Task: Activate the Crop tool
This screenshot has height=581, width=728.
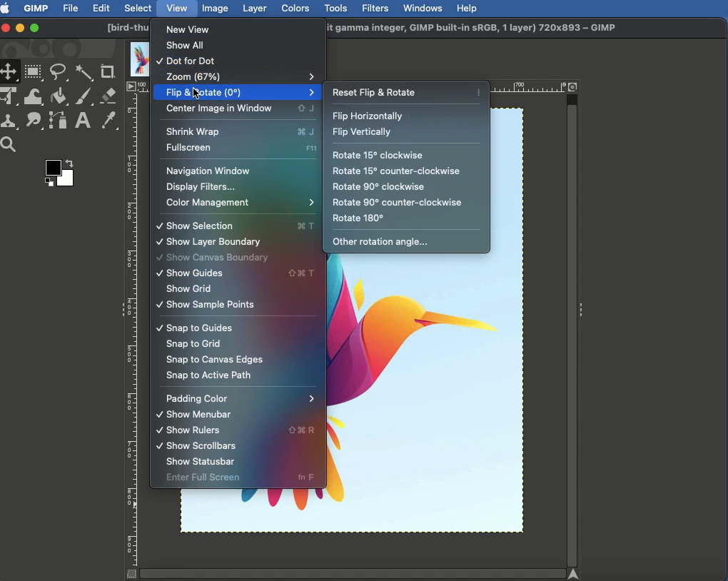Action: (x=108, y=73)
